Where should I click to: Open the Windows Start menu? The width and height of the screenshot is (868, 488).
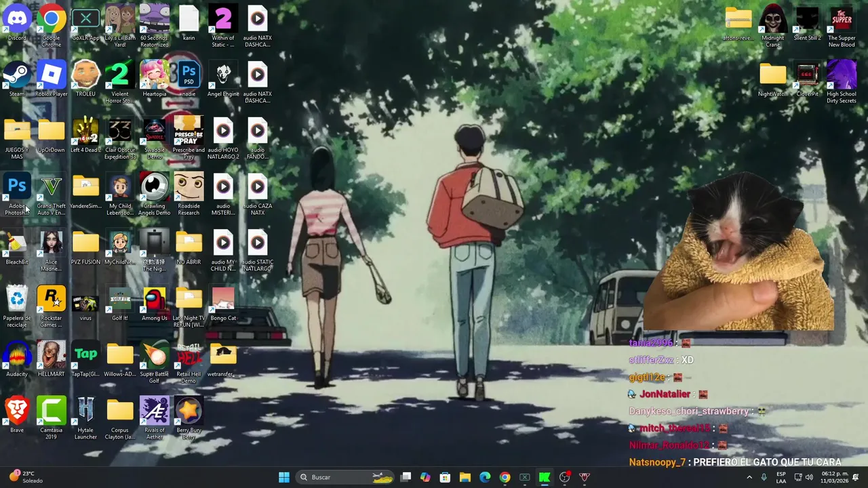point(284,477)
